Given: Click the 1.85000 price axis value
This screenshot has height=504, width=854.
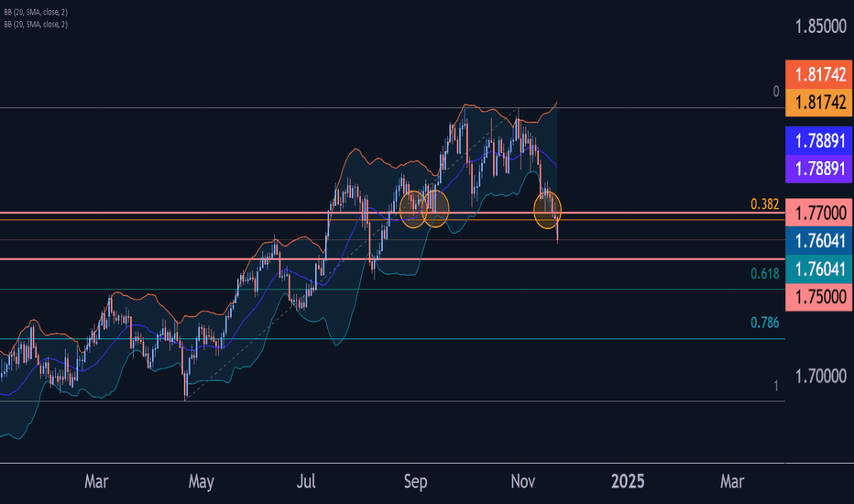Looking at the screenshot, I should pos(821,27).
